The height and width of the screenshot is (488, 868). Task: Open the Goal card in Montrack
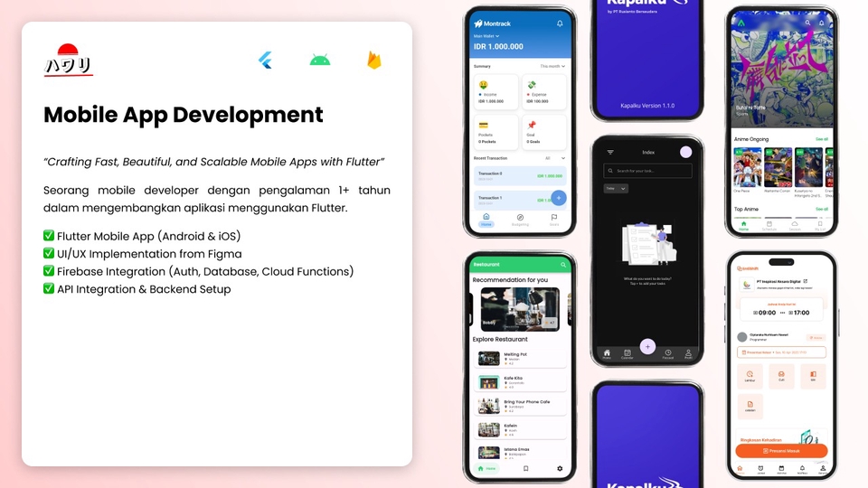point(544,132)
